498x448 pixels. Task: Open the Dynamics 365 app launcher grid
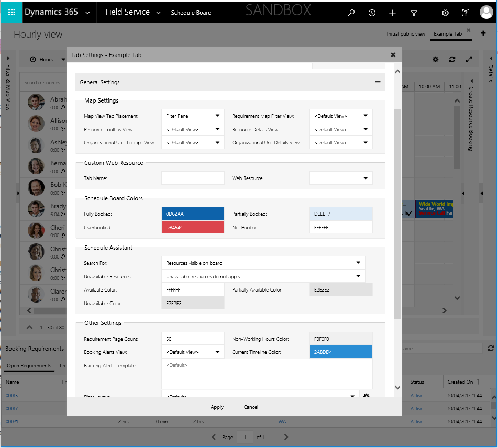(x=12, y=12)
